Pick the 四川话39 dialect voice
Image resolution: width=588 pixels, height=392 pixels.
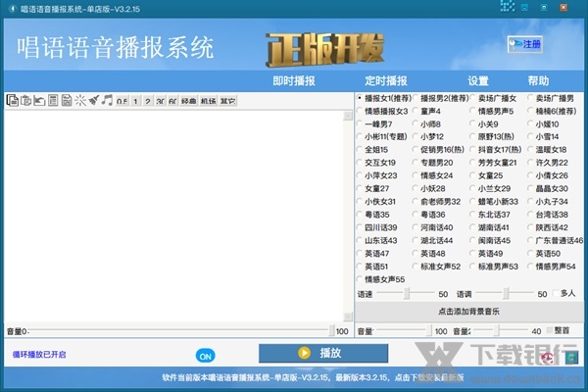click(377, 227)
